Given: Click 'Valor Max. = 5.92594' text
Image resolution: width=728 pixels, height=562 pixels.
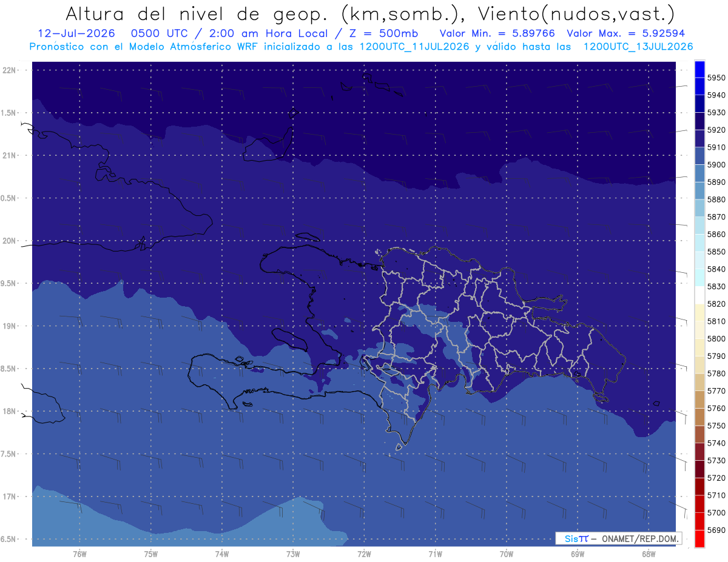Looking at the screenshot, I should click(x=627, y=33).
